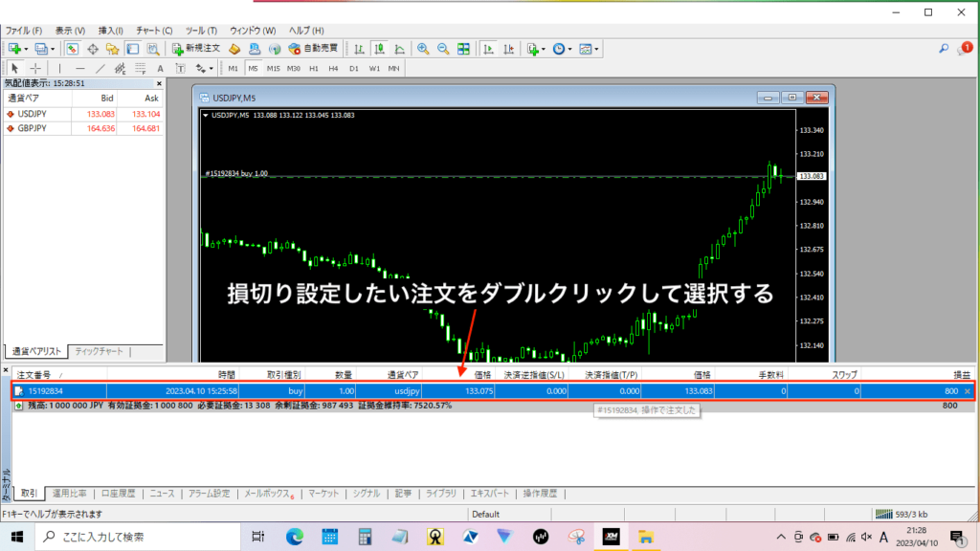Open the chart templates icon

585,49
